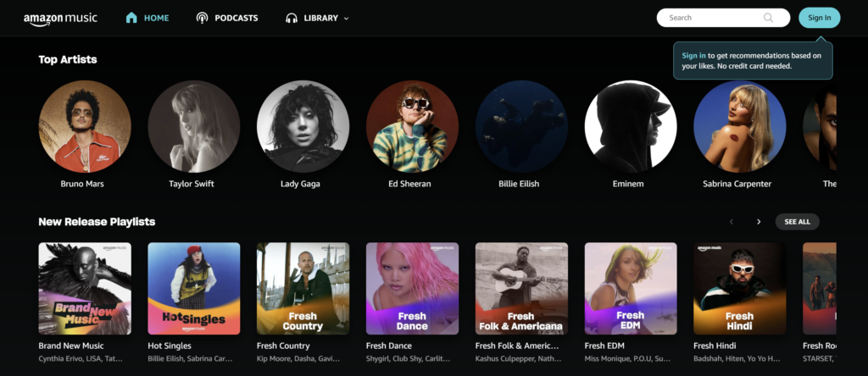Click the search magnifier icon
Viewport: 868px width, 376px height.
click(x=768, y=18)
